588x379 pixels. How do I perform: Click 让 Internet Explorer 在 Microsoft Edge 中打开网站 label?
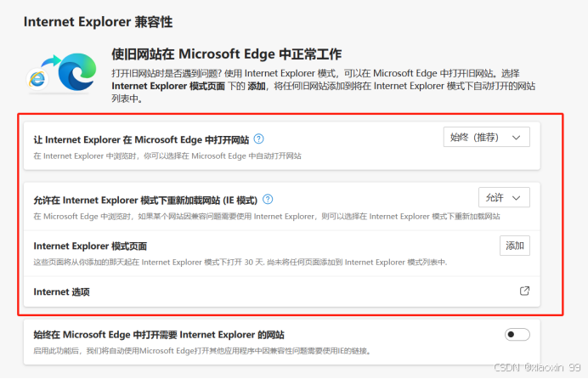(141, 140)
